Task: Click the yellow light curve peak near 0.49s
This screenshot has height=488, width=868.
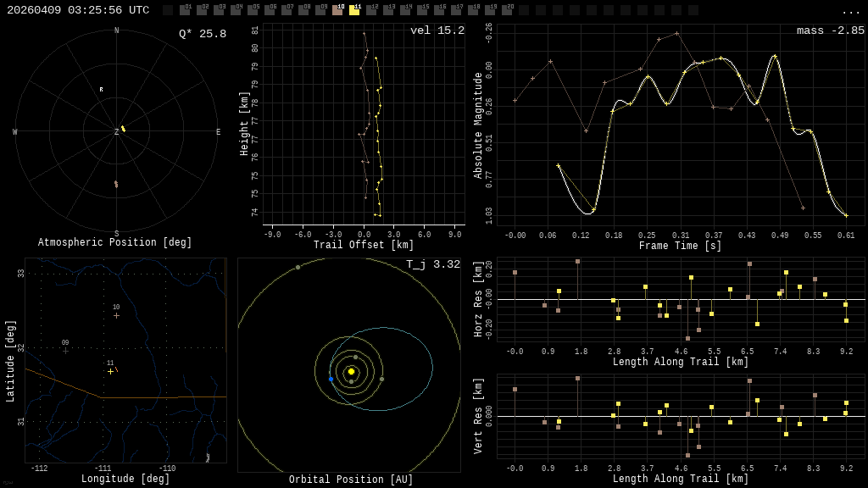Action: pos(775,57)
